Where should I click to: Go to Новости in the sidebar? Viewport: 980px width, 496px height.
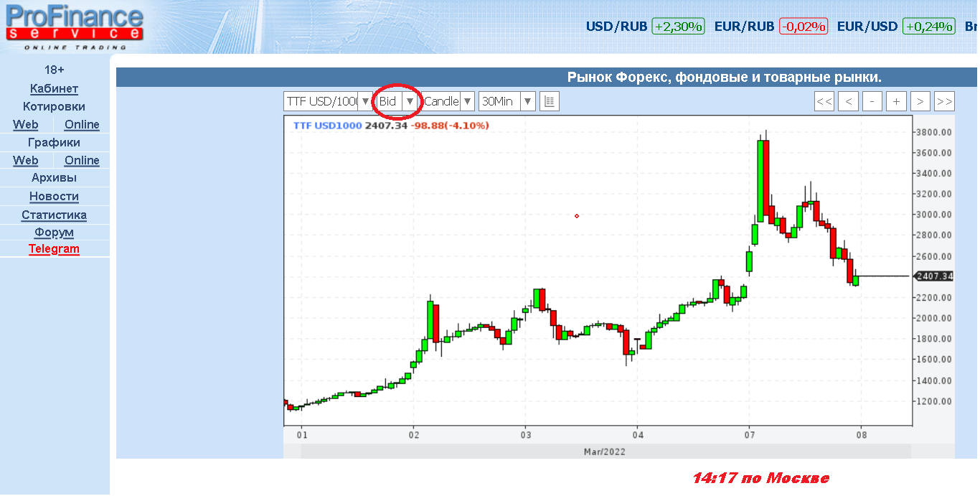[54, 197]
